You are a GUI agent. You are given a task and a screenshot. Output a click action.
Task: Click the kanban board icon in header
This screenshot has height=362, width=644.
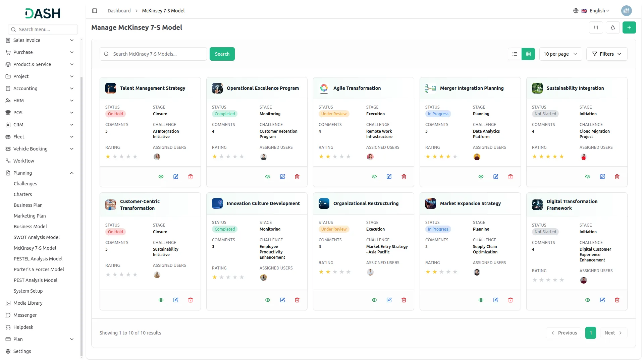pos(596,27)
